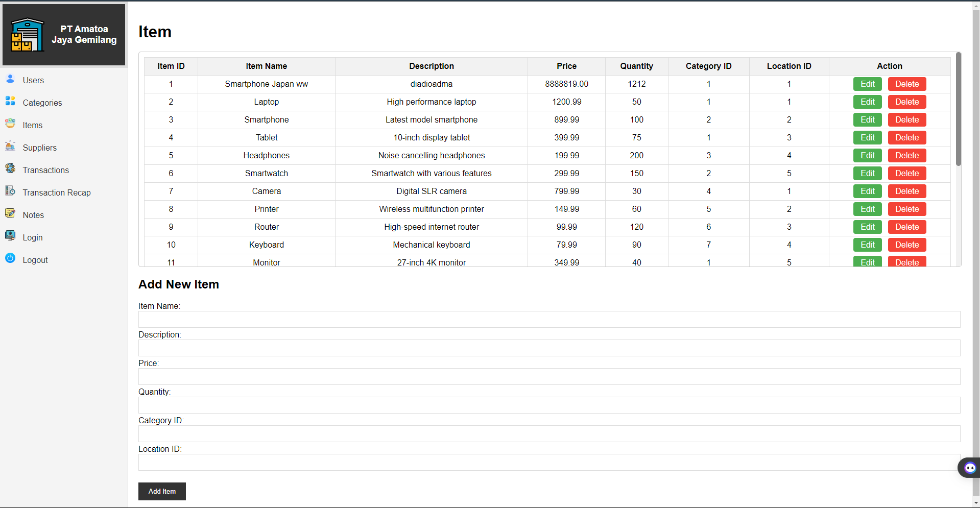Click the Categories grid icon
The height and width of the screenshot is (508, 980).
(x=10, y=101)
